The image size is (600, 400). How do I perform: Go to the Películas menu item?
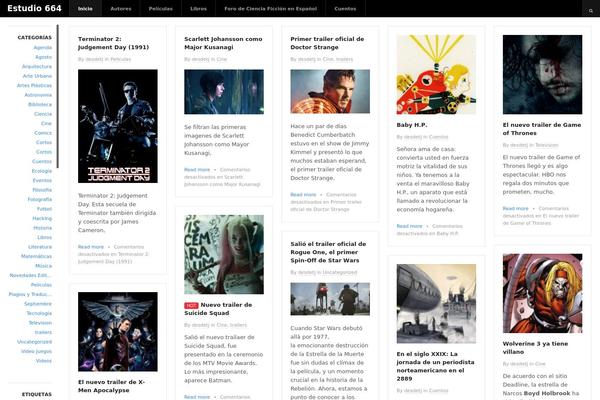[x=161, y=8]
